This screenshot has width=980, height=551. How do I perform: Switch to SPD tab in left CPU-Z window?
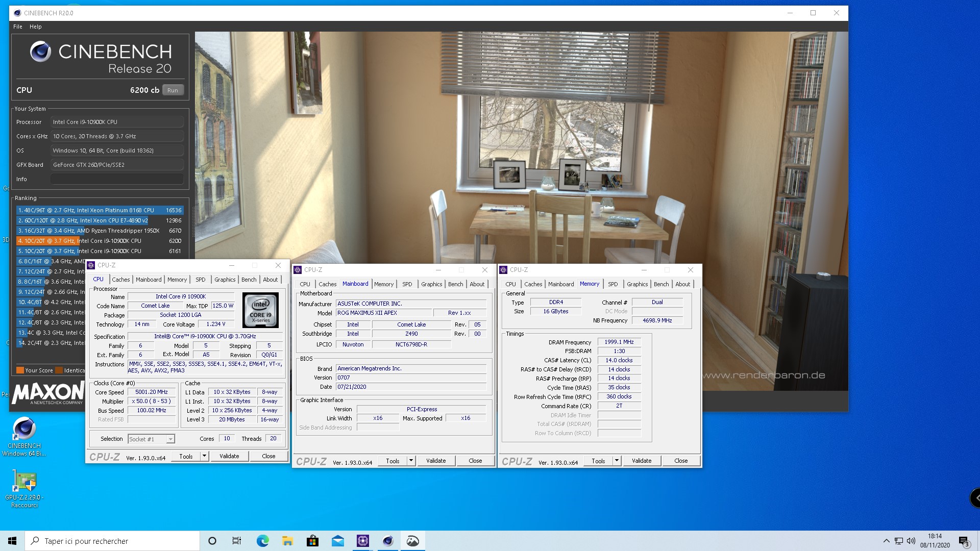click(201, 280)
